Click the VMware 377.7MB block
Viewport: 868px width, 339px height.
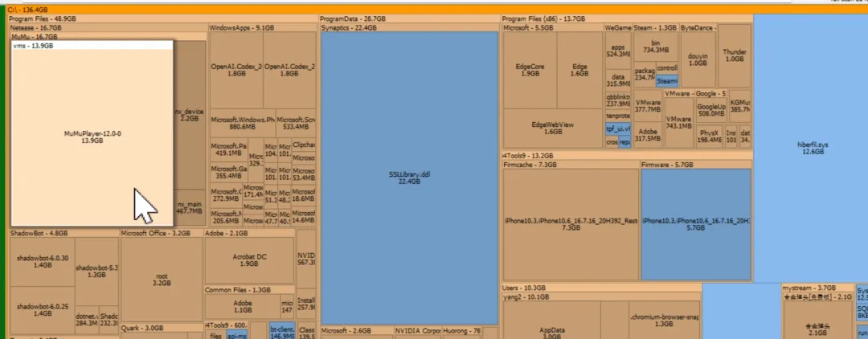(648, 106)
